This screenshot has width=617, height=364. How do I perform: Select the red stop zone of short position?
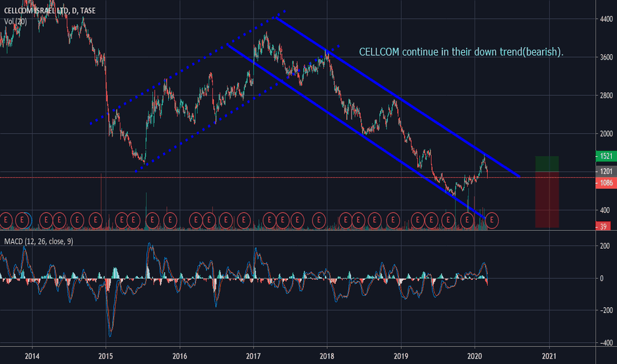click(547, 199)
